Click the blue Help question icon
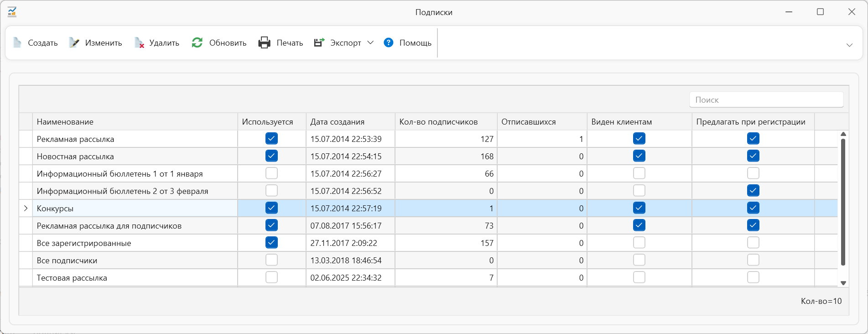868x334 pixels. click(389, 42)
